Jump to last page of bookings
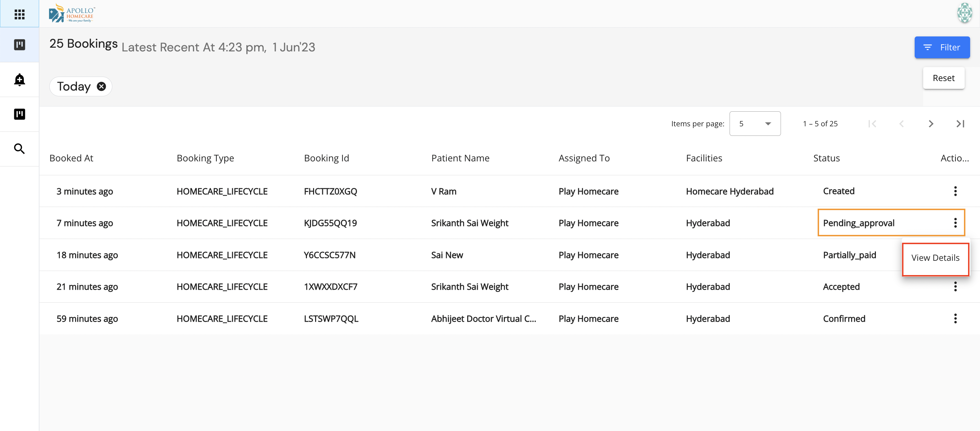 tap(960, 124)
